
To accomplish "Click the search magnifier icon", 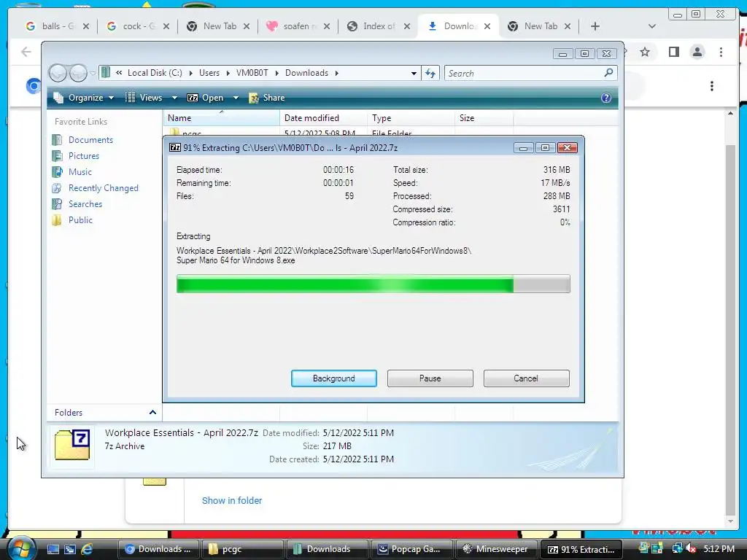I will click(x=608, y=73).
